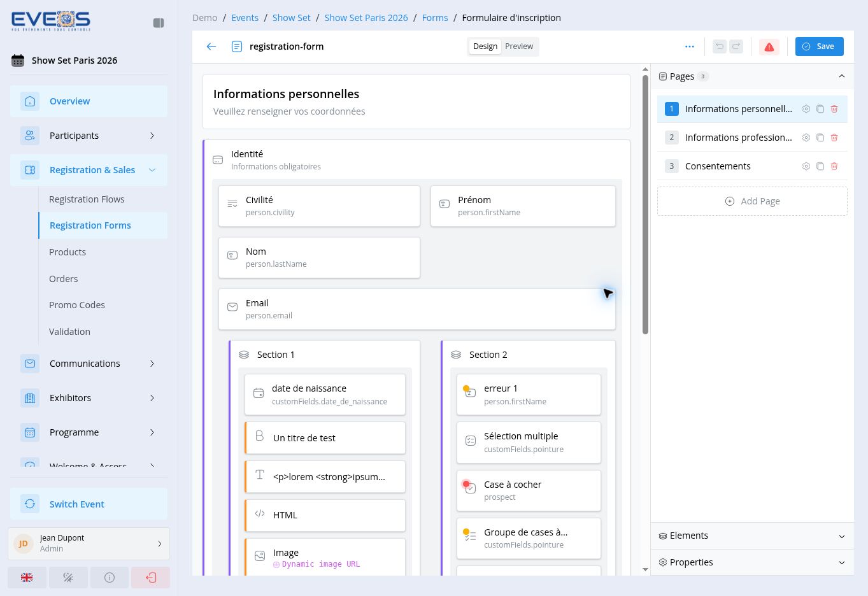Select the Case à cocher field
868x596 pixels.
coord(529,491)
